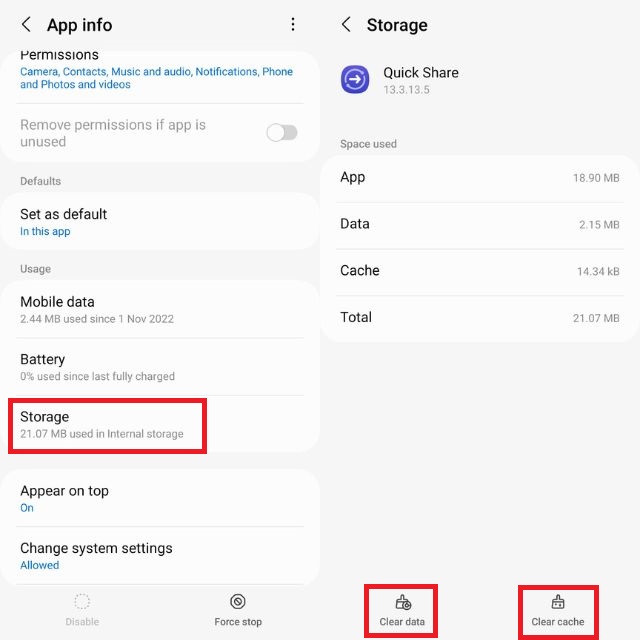Open Storage in App info

coord(106,425)
